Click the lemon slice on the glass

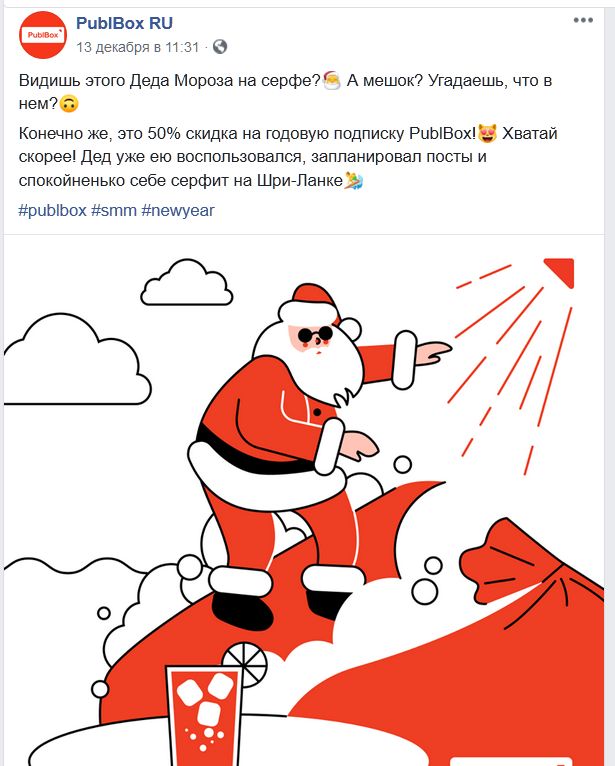245,663
